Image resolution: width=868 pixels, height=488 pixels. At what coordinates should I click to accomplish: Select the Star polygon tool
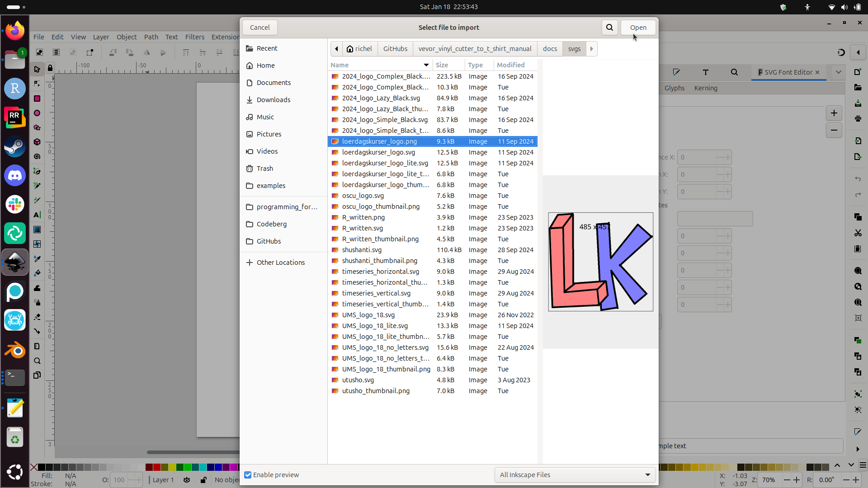coord(37,127)
